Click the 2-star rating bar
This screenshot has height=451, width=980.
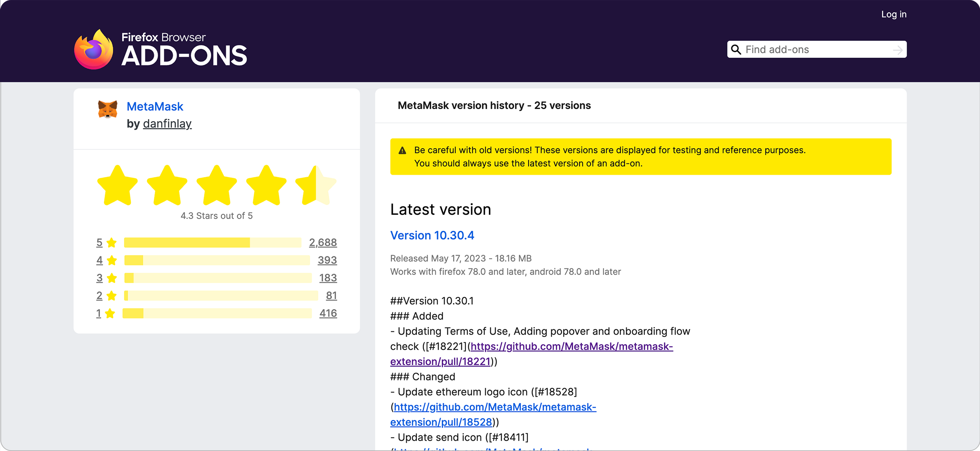[221, 296]
